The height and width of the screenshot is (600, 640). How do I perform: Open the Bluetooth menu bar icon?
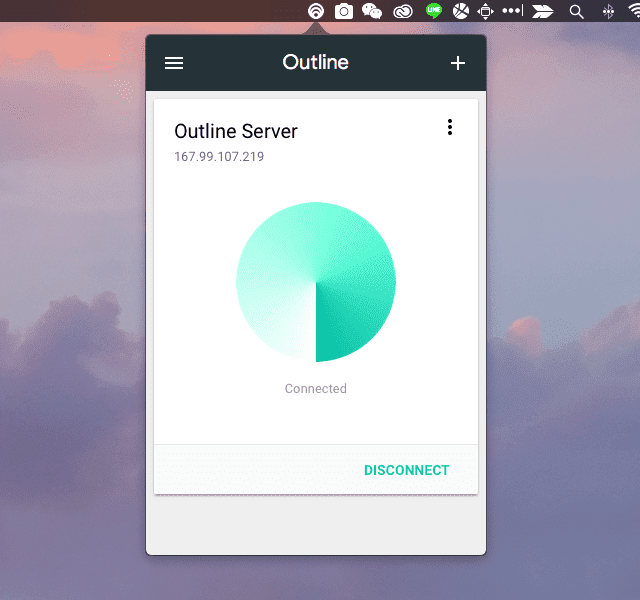pyautogui.click(x=608, y=11)
